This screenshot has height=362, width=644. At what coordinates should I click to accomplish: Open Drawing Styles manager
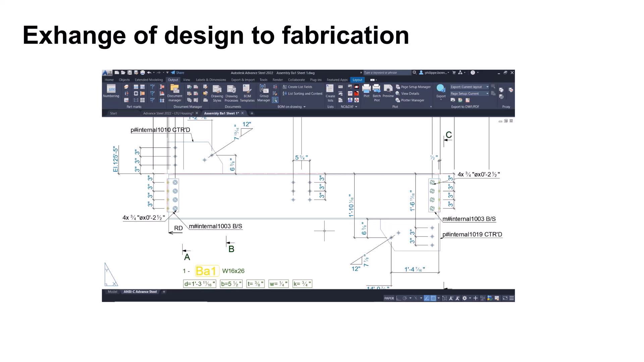pyautogui.click(x=217, y=89)
